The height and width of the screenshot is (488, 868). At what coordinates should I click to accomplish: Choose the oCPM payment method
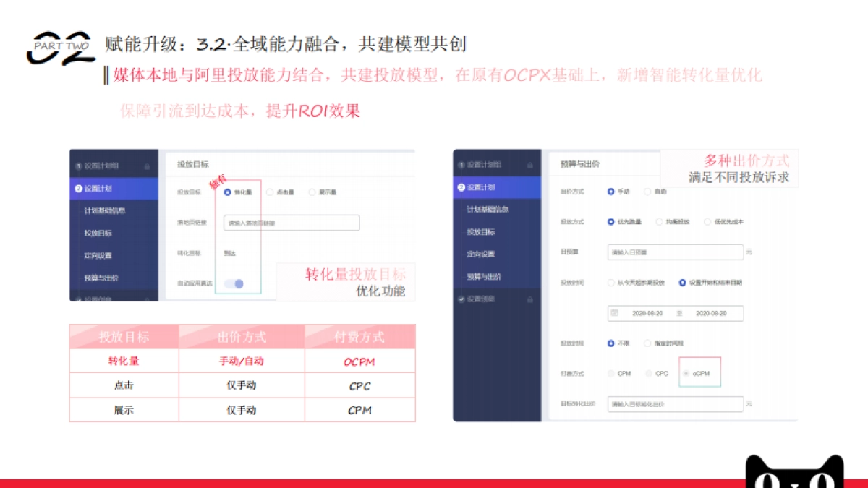[x=686, y=372]
